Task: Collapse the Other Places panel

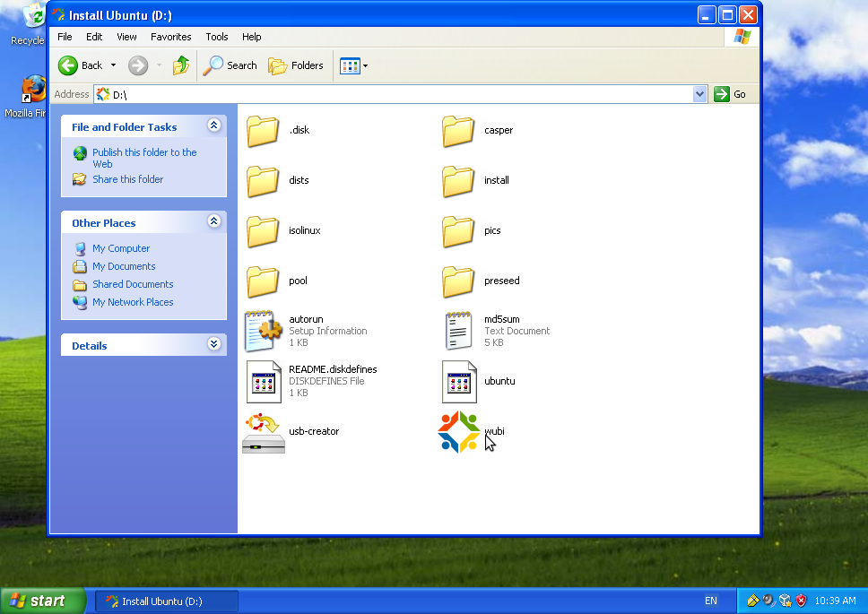Action: 213,221
